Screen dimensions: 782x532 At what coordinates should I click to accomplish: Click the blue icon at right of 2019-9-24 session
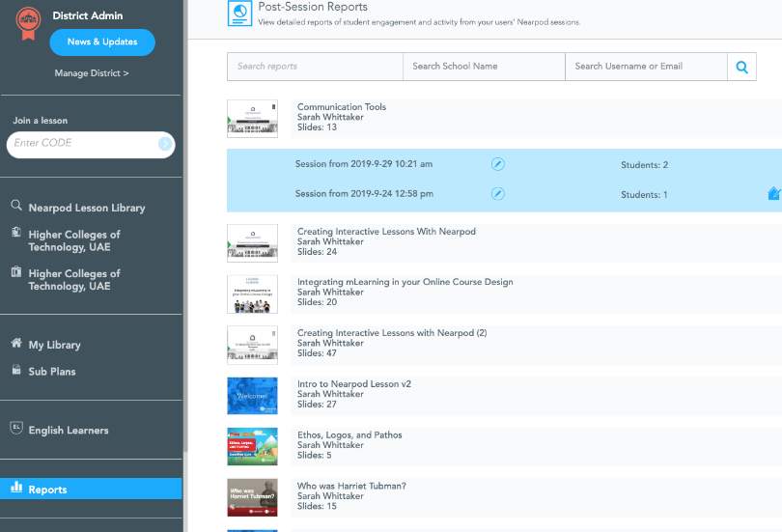click(773, 194)
